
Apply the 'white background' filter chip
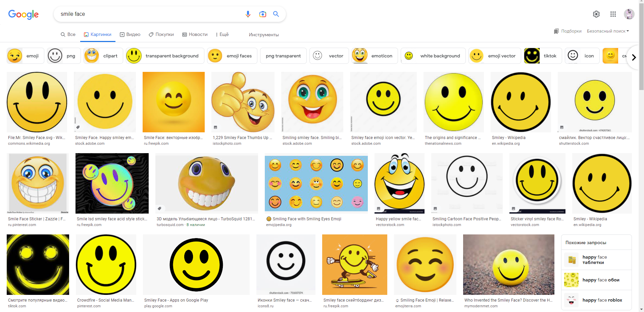coord(433,56)
